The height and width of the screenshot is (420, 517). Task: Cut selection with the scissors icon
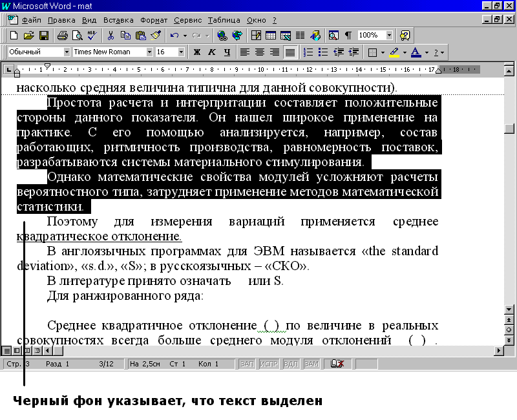111,36
